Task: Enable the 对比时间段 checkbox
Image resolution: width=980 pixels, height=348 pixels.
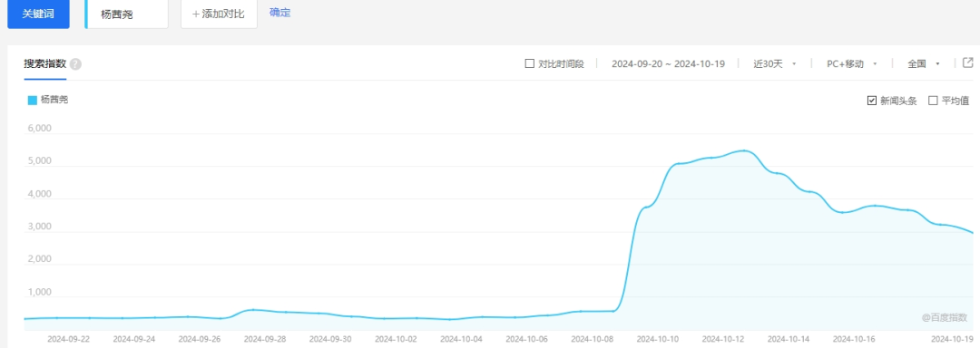Action: tap(529, 63)
